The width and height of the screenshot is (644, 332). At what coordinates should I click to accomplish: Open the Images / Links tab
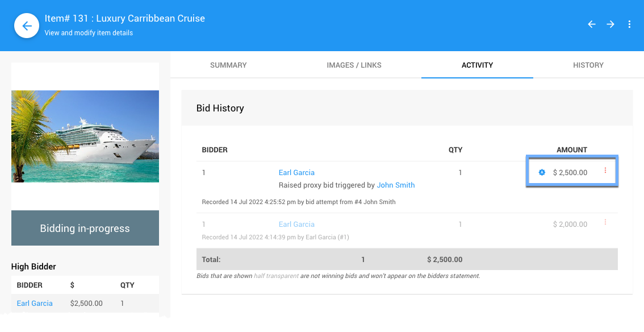tap(354, 65)
